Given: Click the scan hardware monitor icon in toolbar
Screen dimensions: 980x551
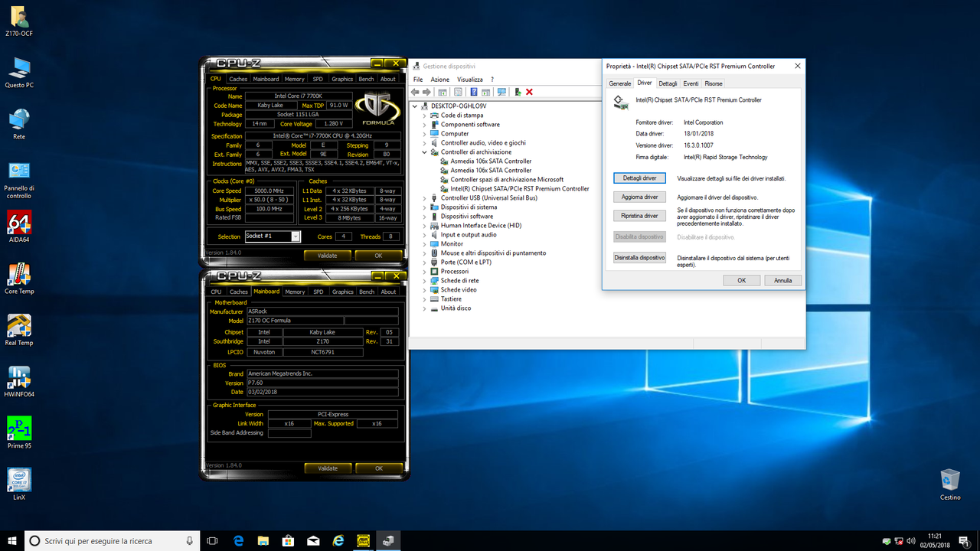Looking at the screenshot, I should (501, 92).
